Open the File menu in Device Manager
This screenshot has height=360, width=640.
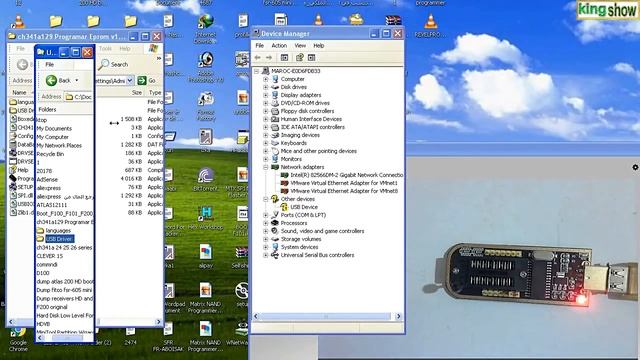[260, 46]
